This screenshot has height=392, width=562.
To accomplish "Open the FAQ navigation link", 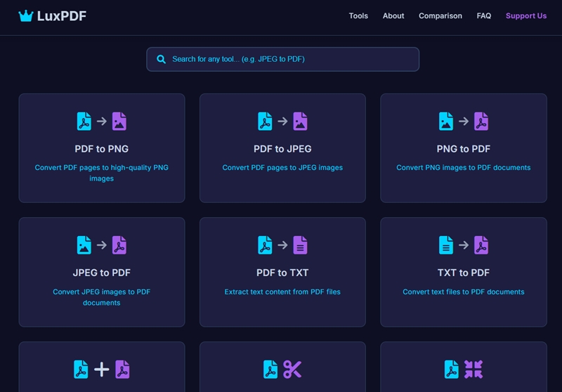I will click(484, 16).
